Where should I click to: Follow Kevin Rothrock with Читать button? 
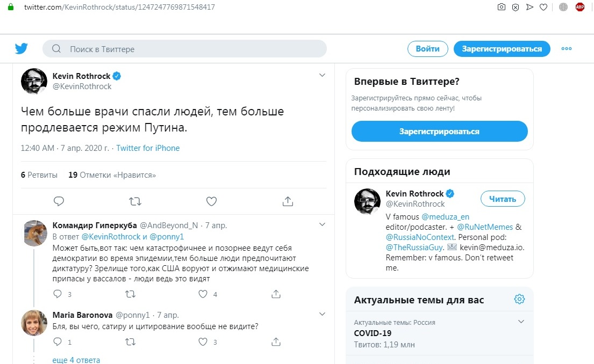[x=503, y=199]
